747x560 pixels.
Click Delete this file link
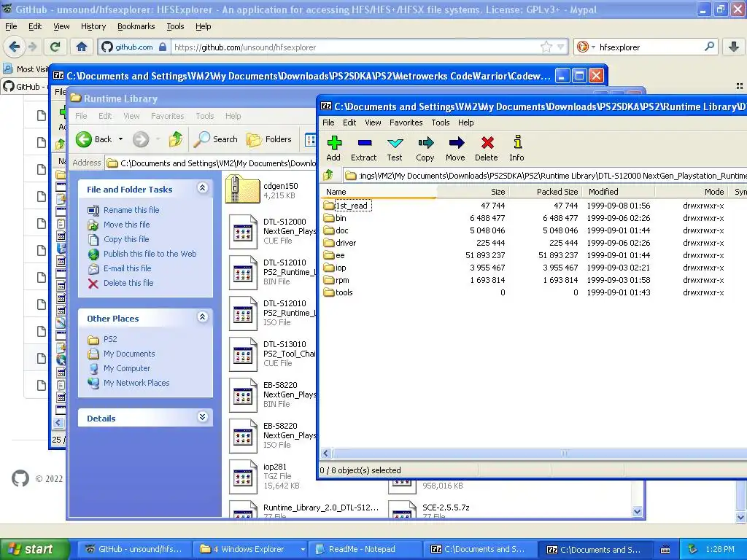pyautogui.click(x=128, y=283)
